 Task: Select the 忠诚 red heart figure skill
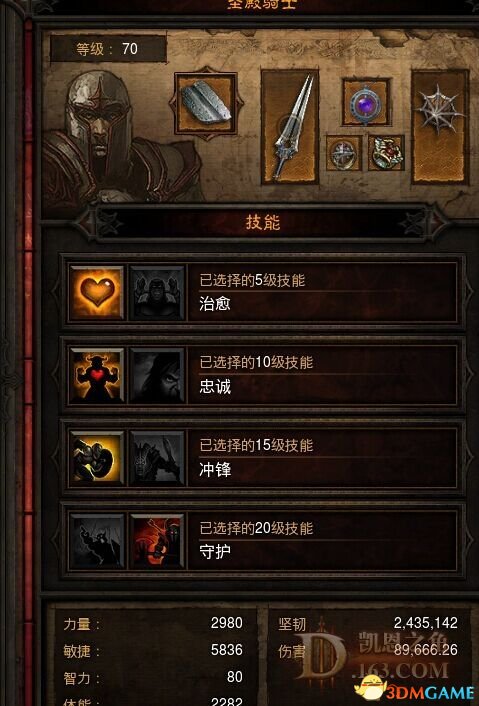coord(97,376)
